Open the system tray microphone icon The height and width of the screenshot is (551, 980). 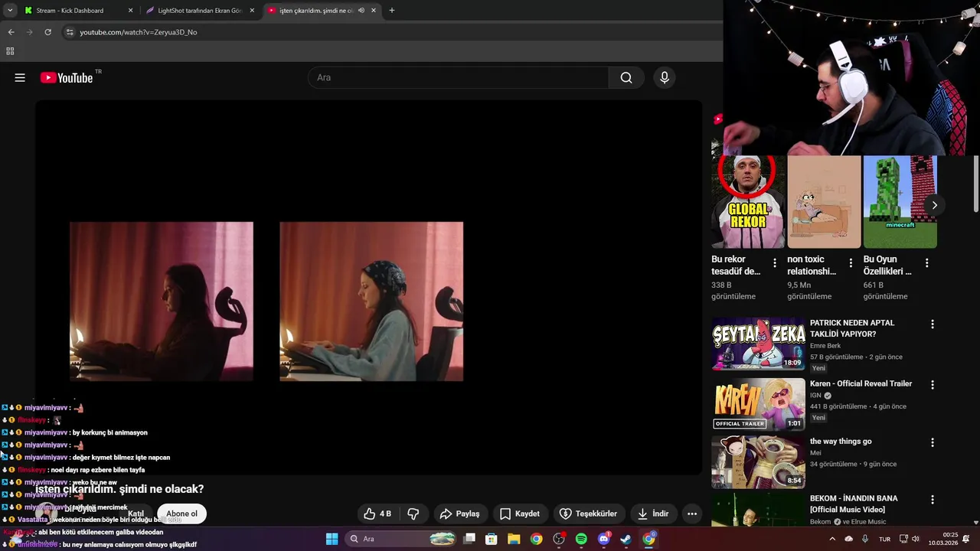865,539
